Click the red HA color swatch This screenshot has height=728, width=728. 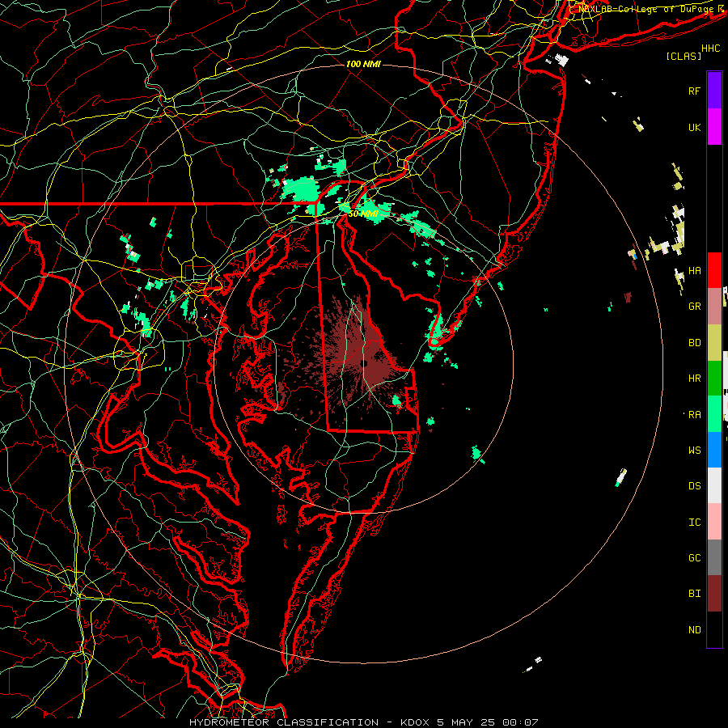714,270
